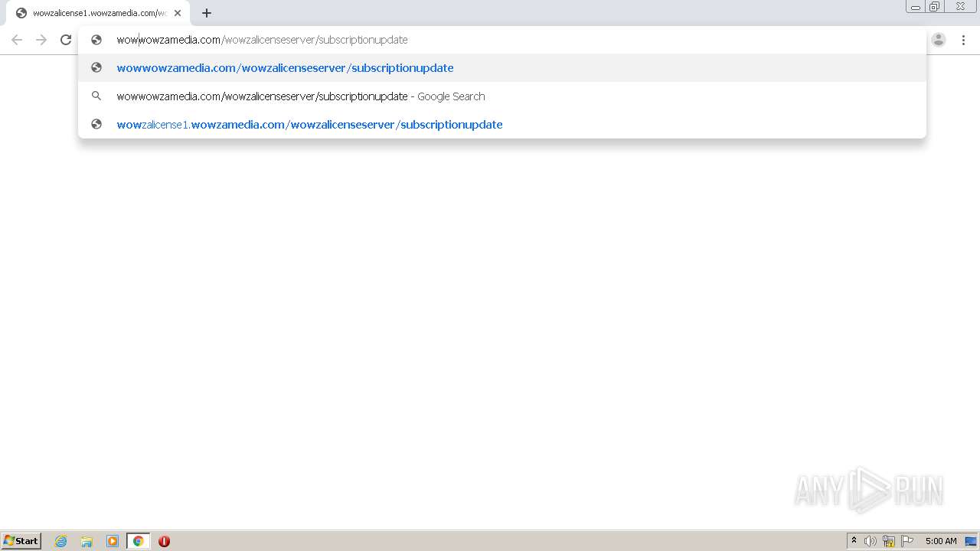Open Windows Media Player from taskbar

113,541
